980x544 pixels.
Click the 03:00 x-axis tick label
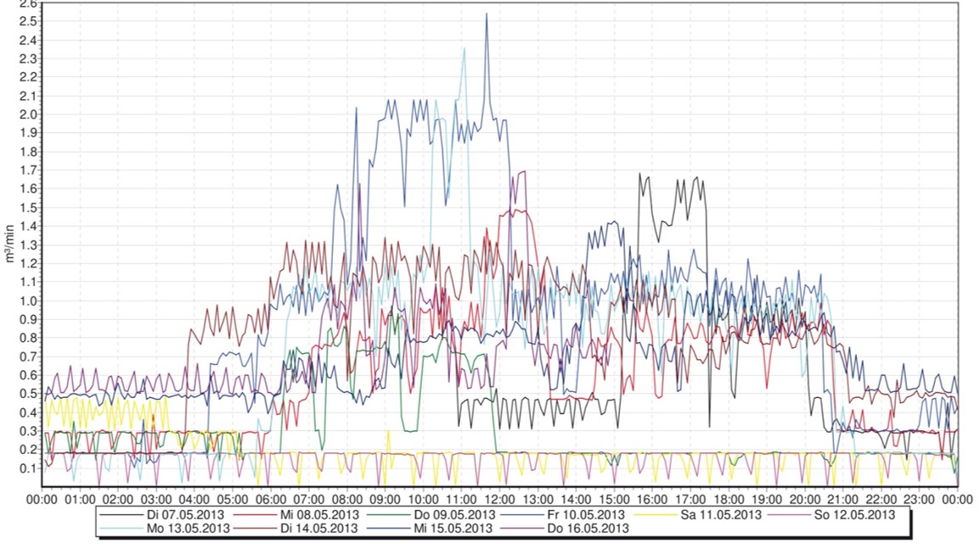click(156, 500)
